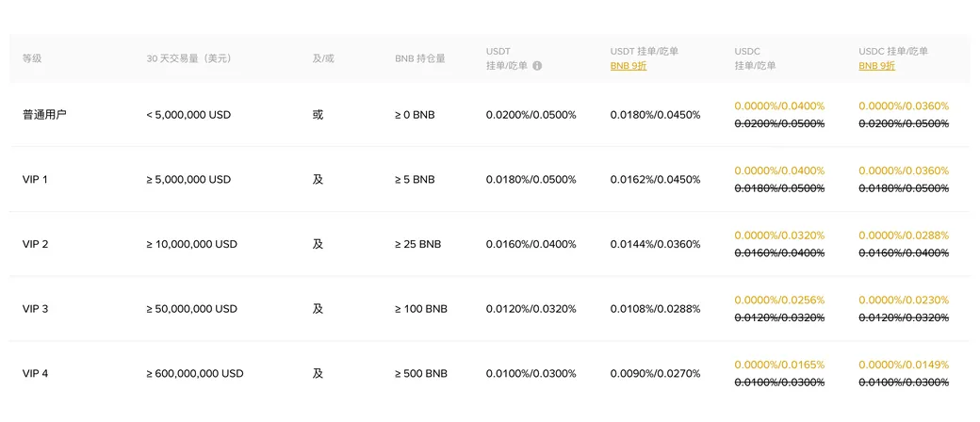Click the 0.0180%/0.0450% USDT discount rate
The width and height of the screenshot is (980, 422).
655,115
